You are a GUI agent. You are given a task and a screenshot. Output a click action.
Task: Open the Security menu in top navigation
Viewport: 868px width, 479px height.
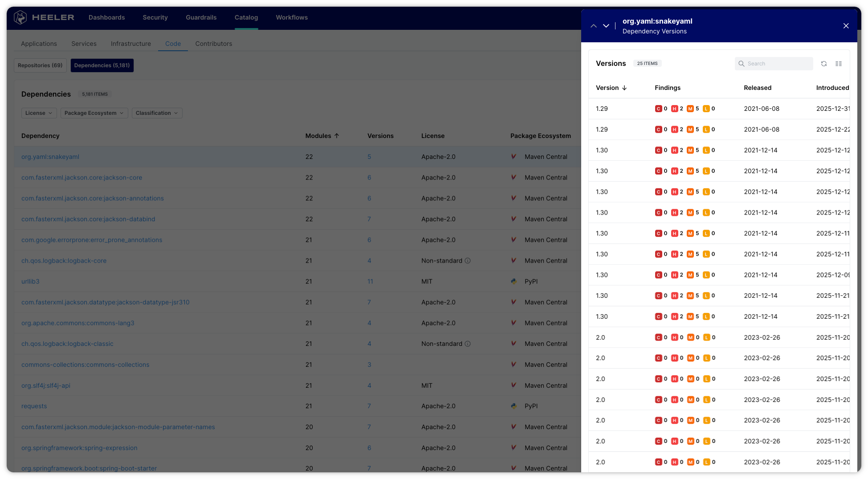(x=155, y=17)
